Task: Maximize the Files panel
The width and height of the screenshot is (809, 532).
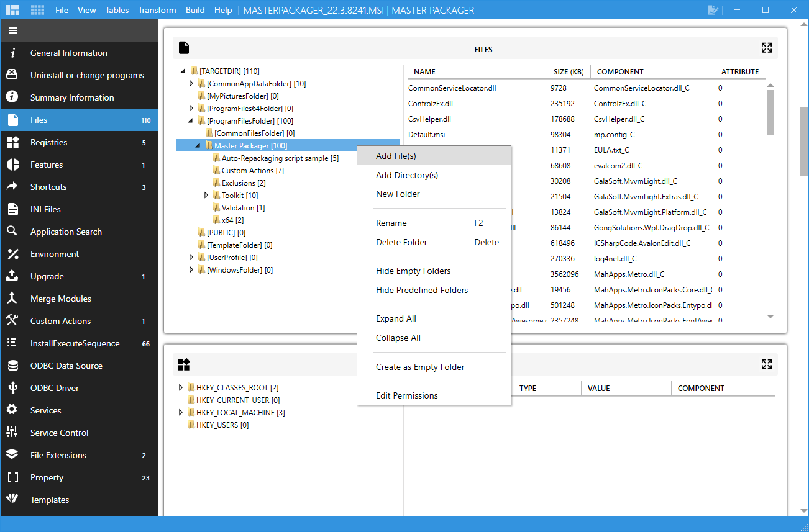Action: pyautogui.click(x=767, y=48)
